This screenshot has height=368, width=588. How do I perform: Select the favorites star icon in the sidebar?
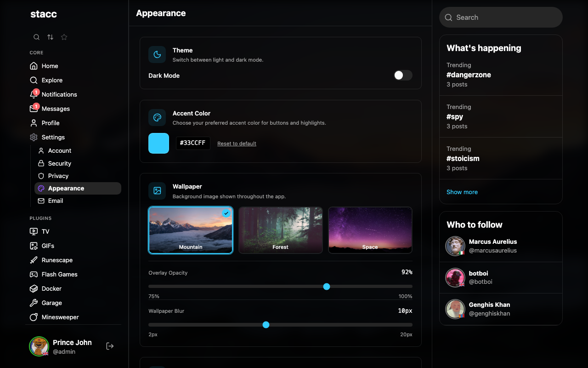64,37
